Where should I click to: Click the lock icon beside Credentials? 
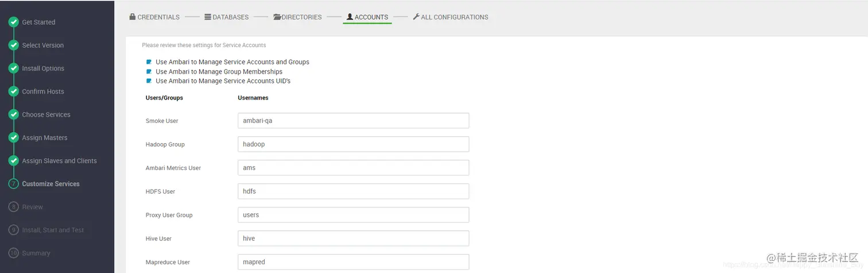132,17
